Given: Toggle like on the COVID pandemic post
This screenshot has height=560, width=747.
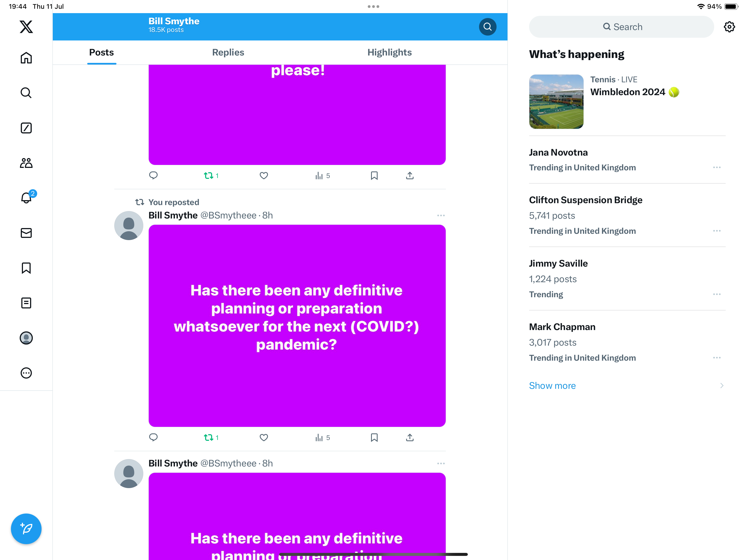Looking at the screenshot, I should pos(264,437).
